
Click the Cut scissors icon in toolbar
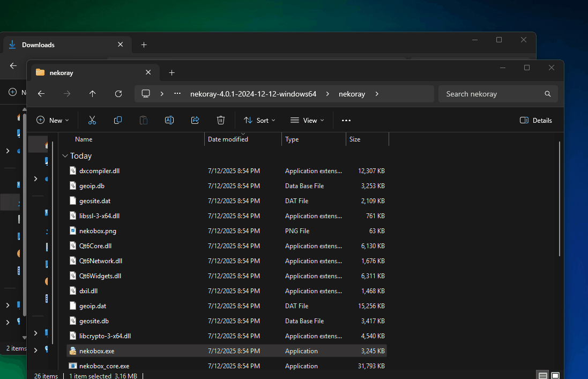(x=92, y=121)
